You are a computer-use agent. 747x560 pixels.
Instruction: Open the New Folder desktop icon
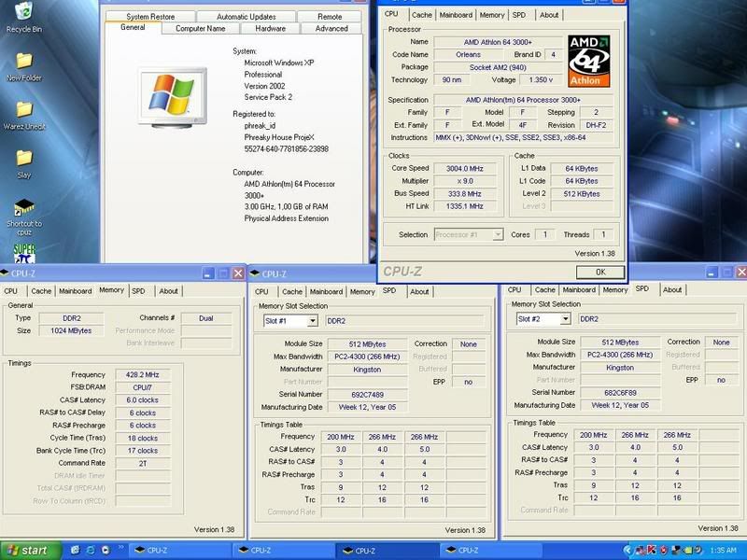click(24, 62)
